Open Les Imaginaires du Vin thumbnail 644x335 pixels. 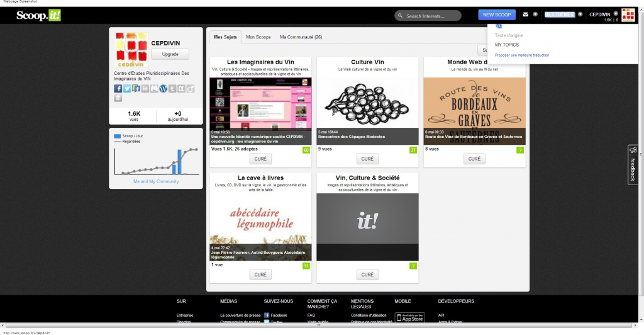coord(260,111)
